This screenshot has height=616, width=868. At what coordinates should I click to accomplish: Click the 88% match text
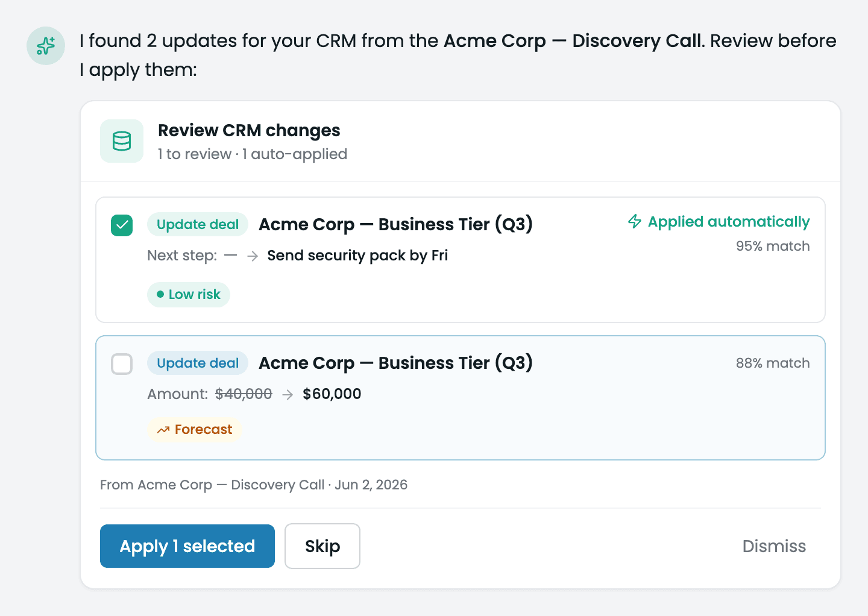click(773, 363)
